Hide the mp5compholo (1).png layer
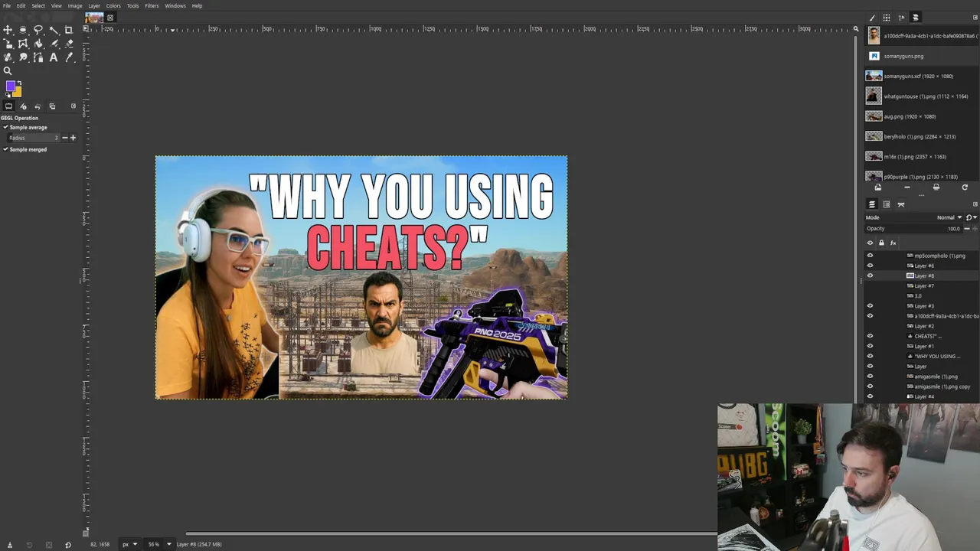 click(870, 256)
